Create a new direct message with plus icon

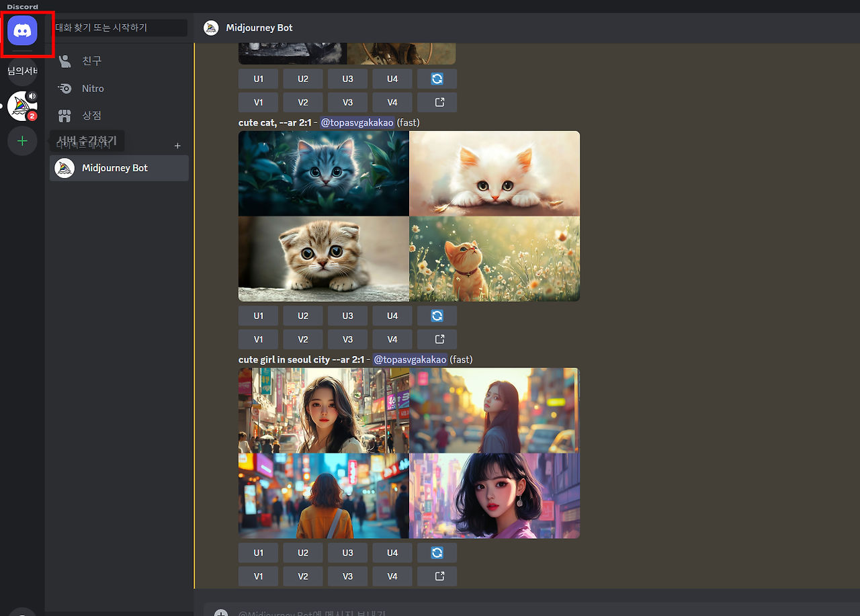pyautogui.click(x=177, y=146)
